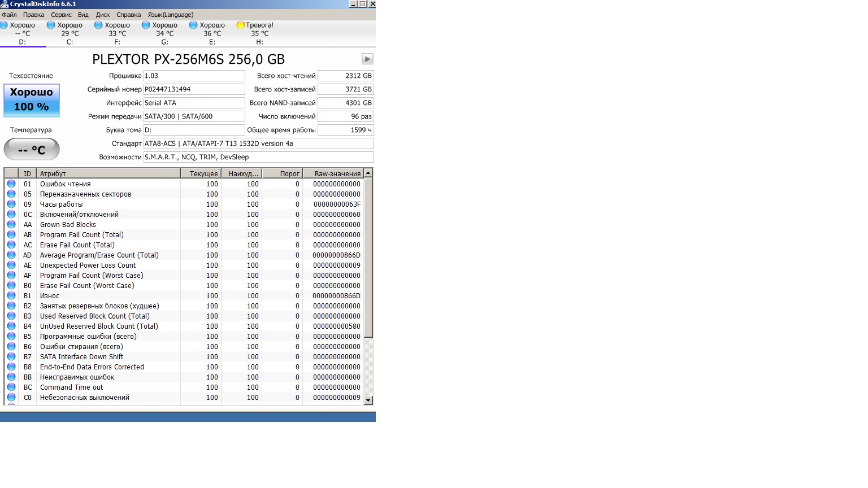This screenshot has width=868, height=488.
Task: Click the Raw-значения column header
Action: [333, 173]
